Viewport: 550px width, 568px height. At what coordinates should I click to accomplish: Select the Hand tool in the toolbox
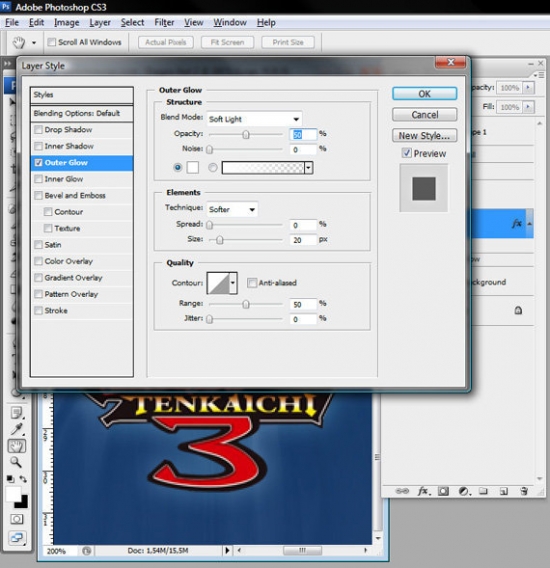click(x=17, y=446)
